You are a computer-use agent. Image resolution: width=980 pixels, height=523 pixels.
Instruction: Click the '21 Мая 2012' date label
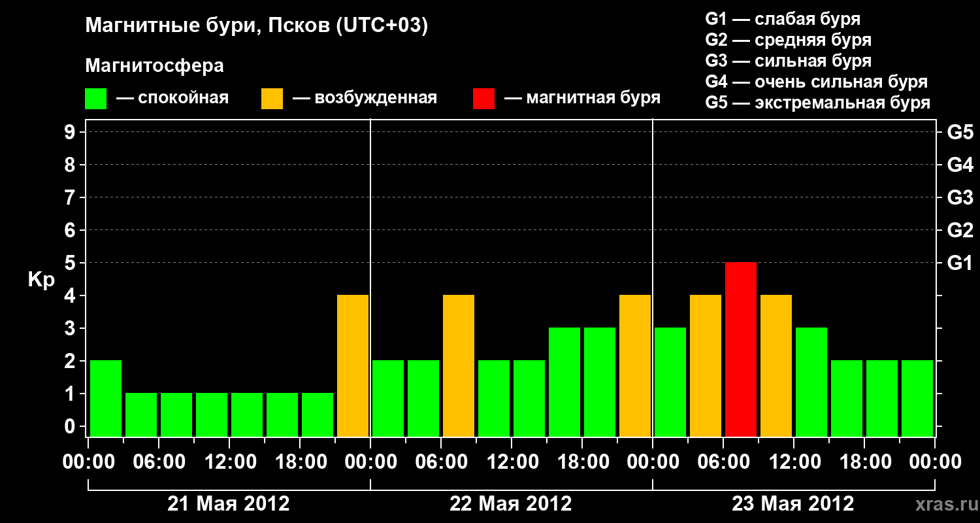[229, 503]
